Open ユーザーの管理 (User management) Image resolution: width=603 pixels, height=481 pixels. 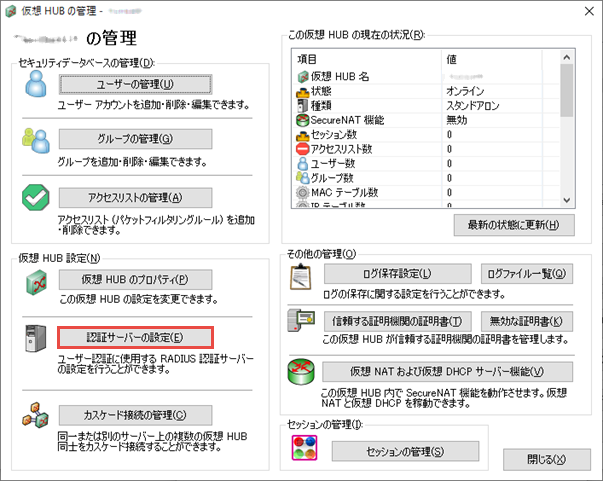coord(136,84)
